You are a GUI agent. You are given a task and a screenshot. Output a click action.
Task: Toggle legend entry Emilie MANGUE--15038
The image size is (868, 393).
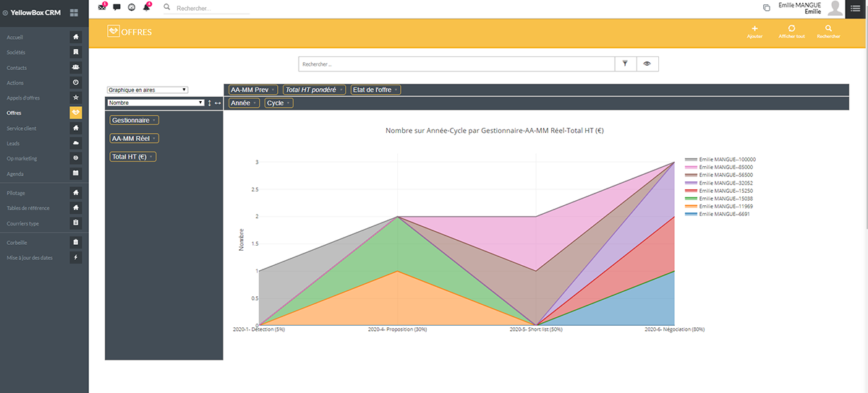point(719,199)
